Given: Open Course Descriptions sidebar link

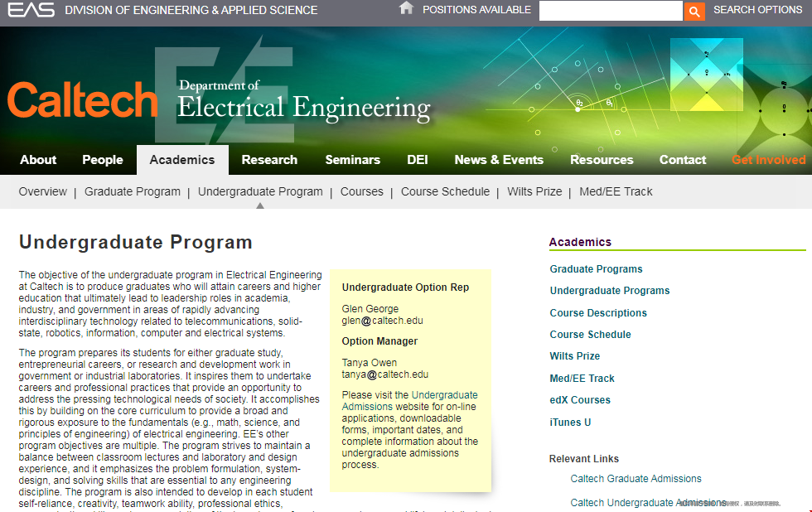Looking at the screenshot, I should 598,313.
